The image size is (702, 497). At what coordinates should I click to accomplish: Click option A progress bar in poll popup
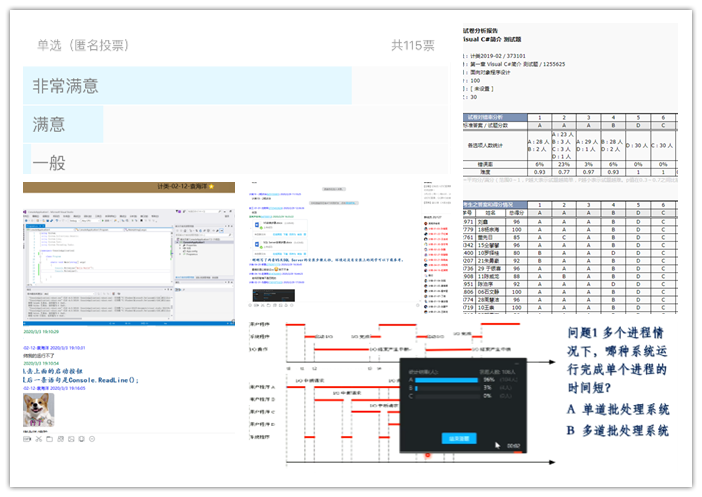tap(453, 380)
